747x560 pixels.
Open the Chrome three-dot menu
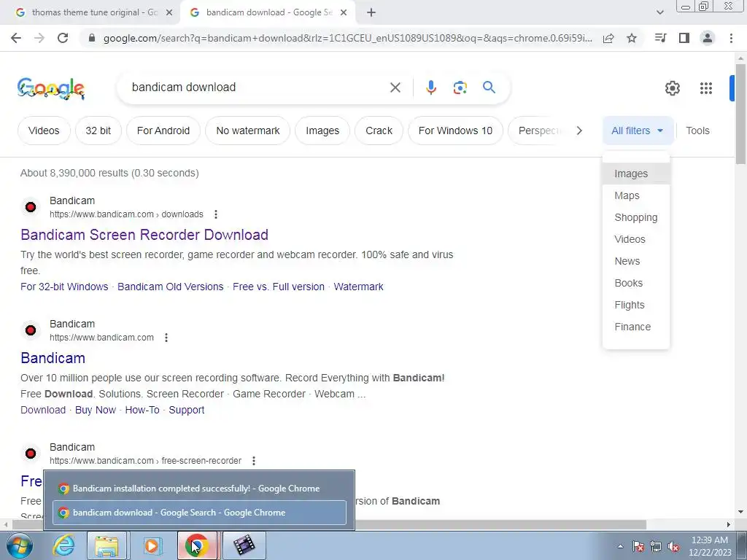point(731,38)
